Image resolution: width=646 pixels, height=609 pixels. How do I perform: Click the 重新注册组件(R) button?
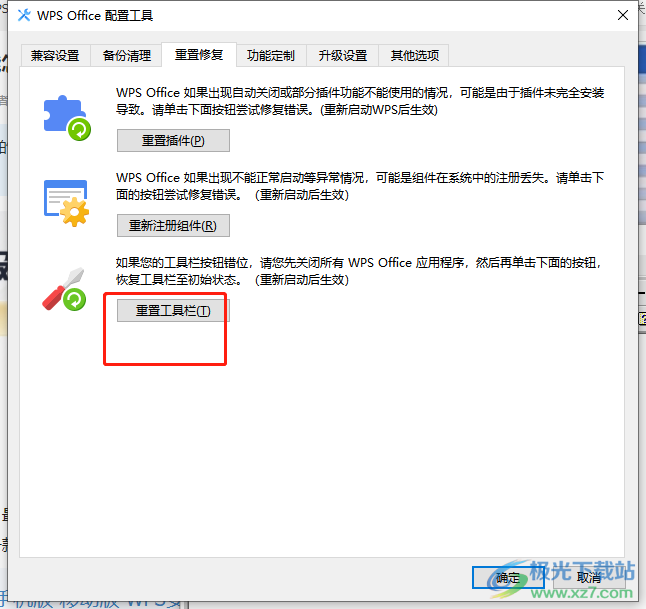pos(173,225)
